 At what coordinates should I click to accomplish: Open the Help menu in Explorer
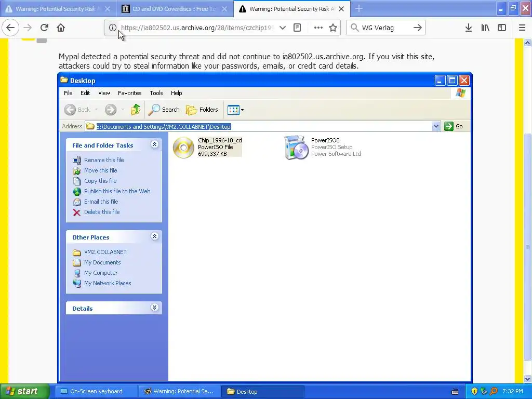click(177, 93)
